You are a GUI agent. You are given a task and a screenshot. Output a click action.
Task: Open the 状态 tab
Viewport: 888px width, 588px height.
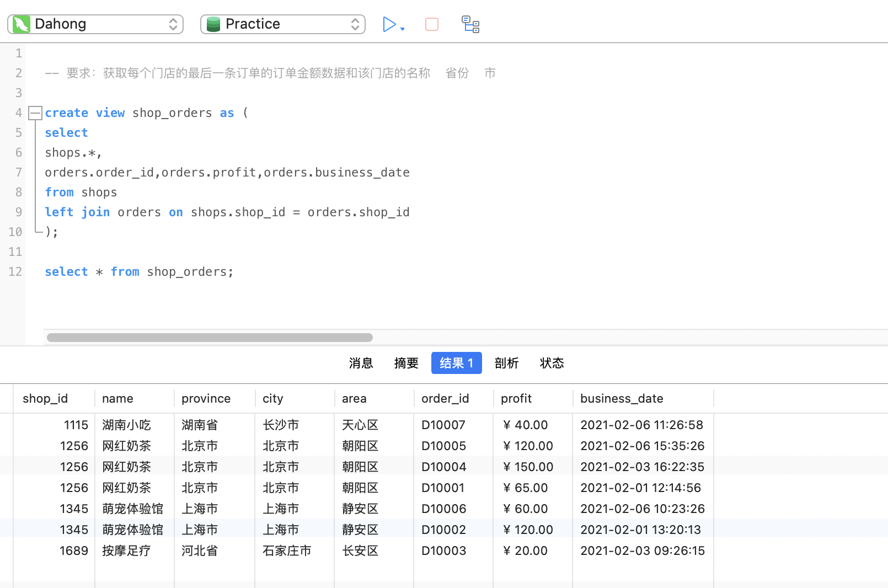552,363
